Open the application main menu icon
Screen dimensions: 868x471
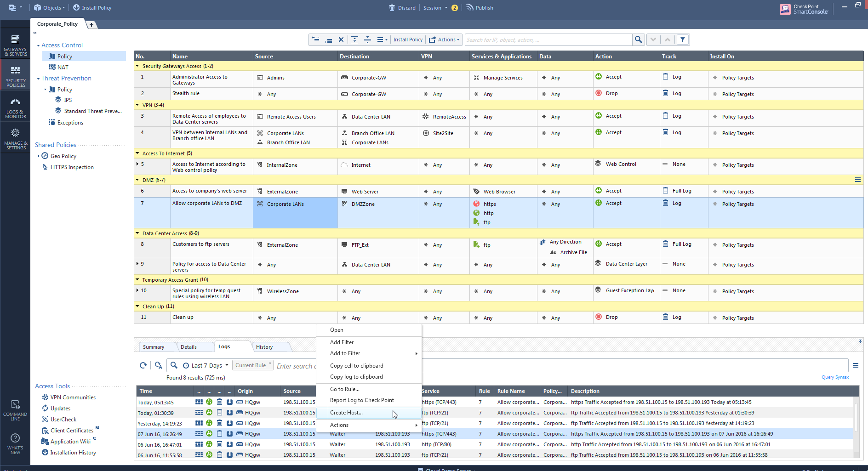click(15, 8)
